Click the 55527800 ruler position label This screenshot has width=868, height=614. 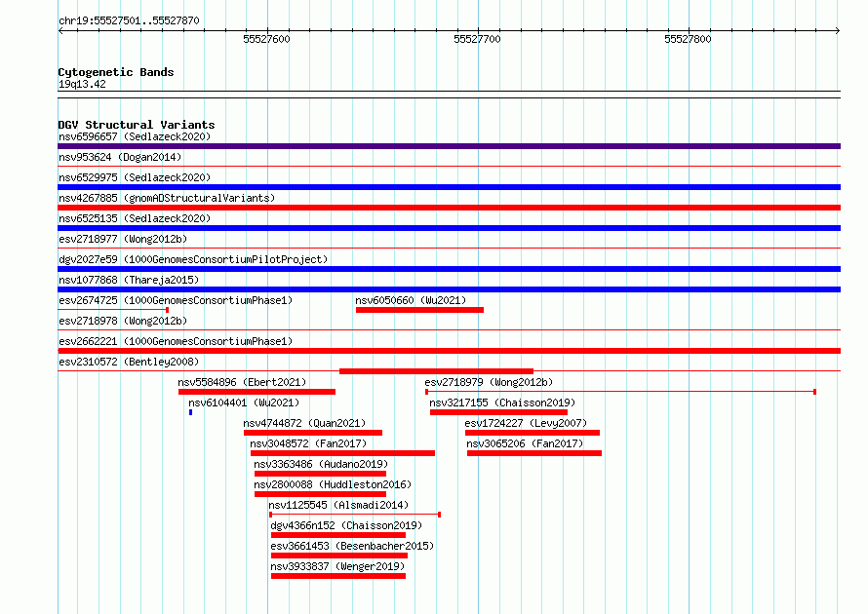click(688, 39)
